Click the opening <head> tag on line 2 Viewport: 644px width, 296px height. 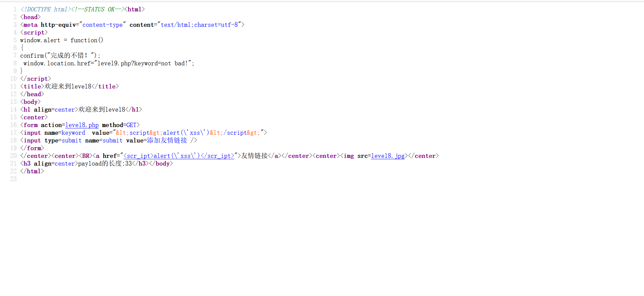click(30, 17)
